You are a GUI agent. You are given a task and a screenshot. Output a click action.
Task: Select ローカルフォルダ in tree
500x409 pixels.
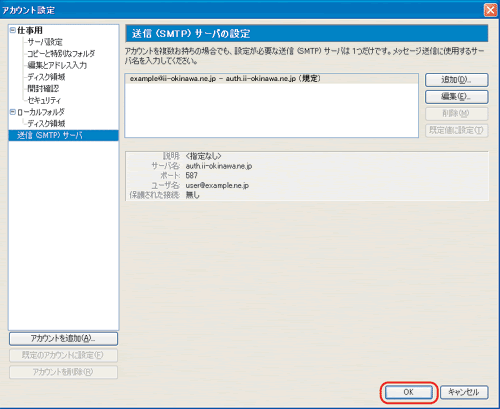41,112
